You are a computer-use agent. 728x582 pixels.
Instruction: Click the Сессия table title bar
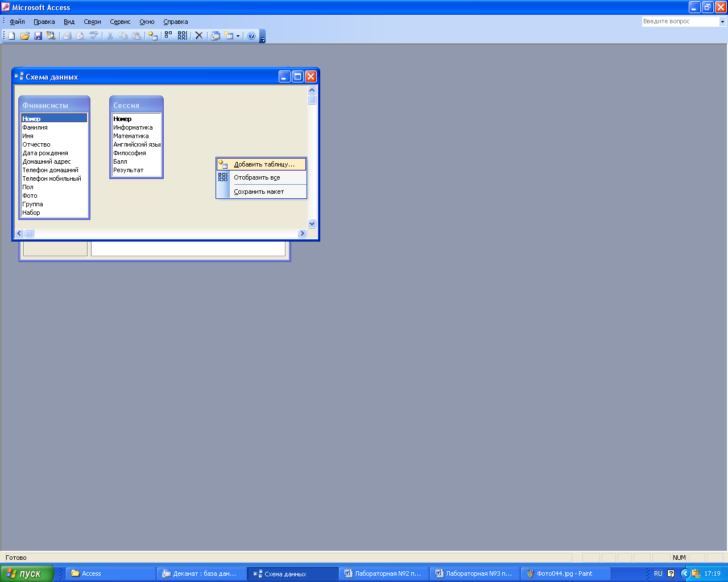(136, 105)
